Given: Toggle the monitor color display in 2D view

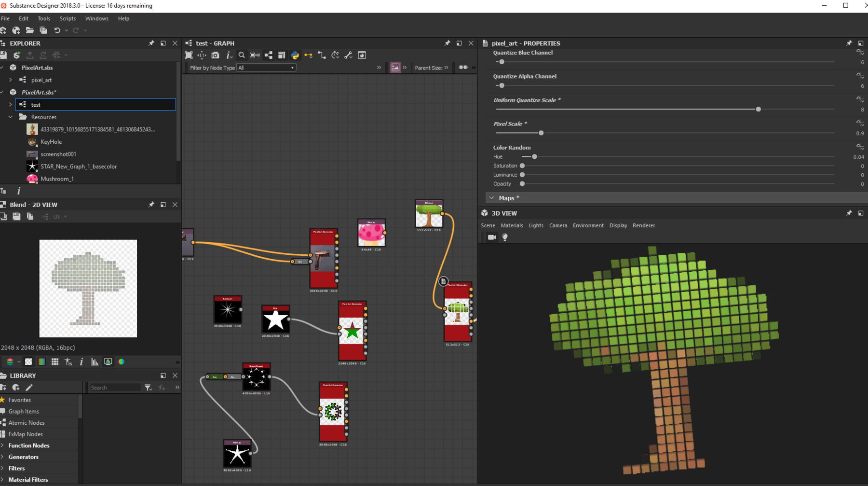Looking at the screenshot, I should click(108, 361).
